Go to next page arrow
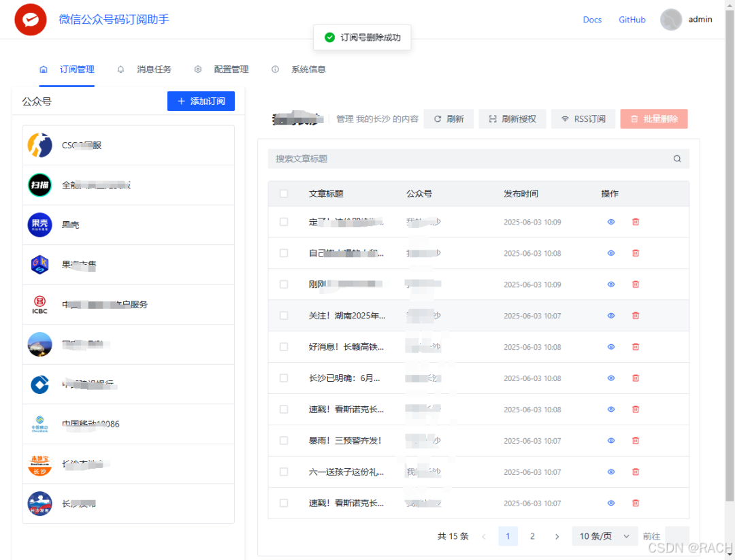 (x=557, y=537)
